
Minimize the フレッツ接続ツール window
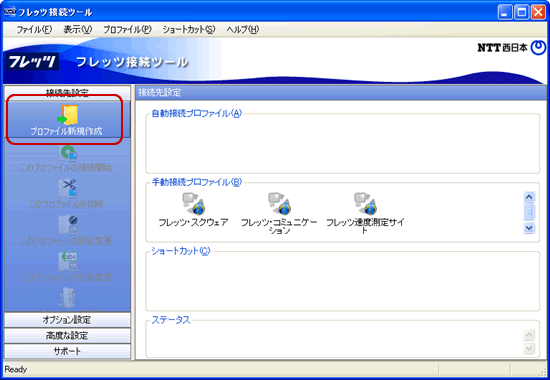coord(505,13)
